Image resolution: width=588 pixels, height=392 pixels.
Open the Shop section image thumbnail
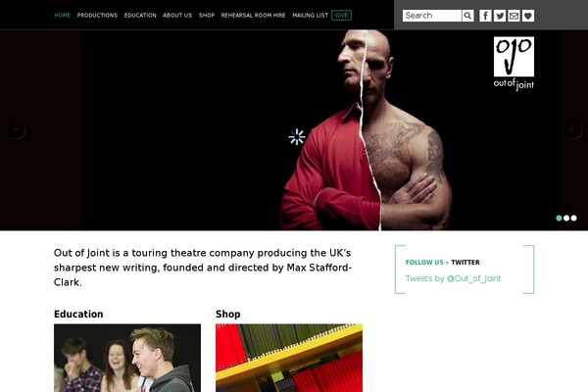(x=289, y=358)
